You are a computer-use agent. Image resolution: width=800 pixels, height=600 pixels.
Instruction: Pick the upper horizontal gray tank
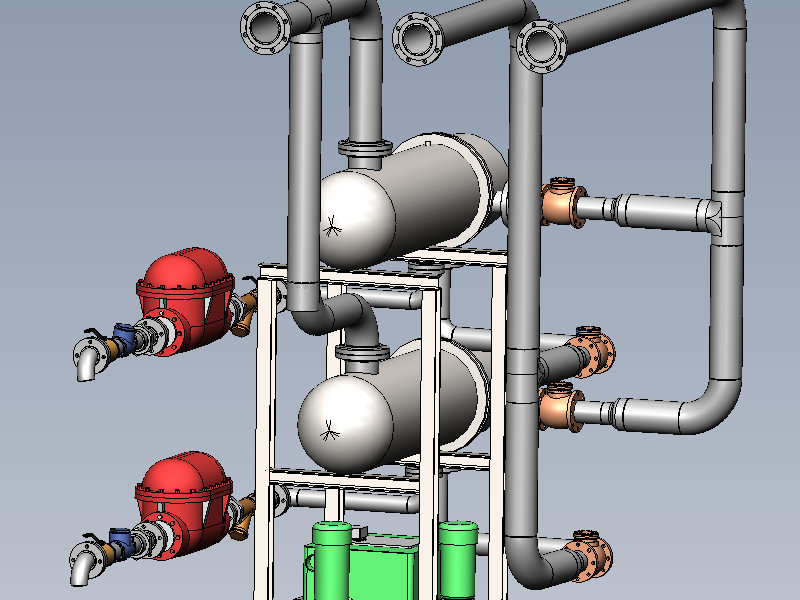[x=412, y=202]
